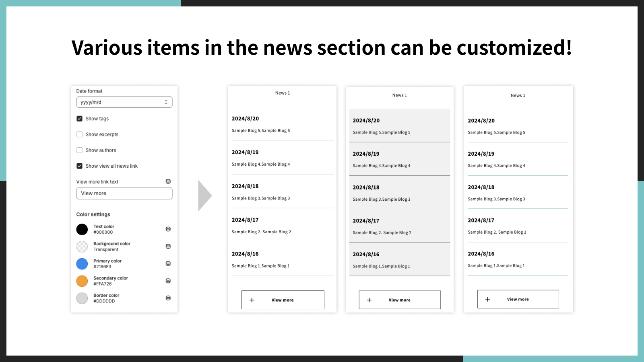Click the plus icon in the first View more button

(x=252, y=300)
